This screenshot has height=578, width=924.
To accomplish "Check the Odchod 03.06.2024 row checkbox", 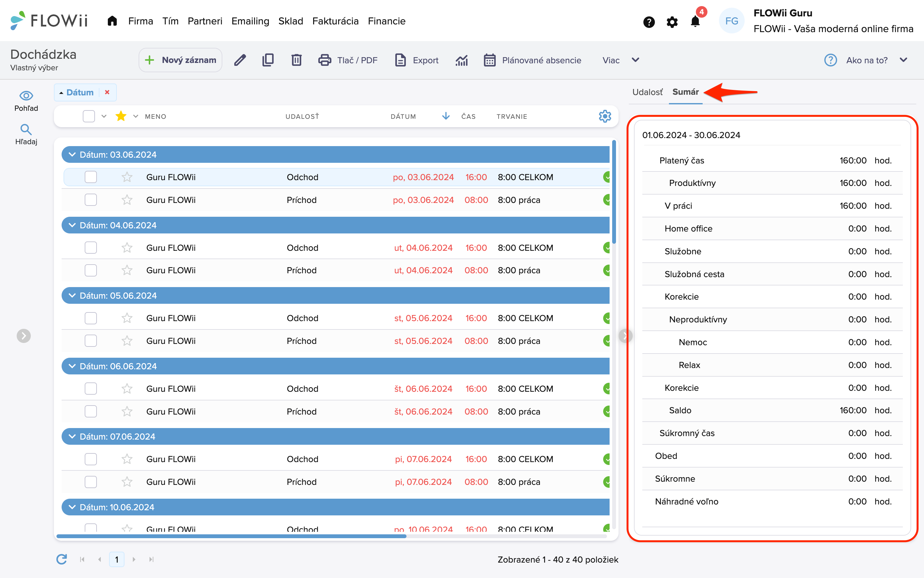I will pyautogui.click(x=90, y=177).
